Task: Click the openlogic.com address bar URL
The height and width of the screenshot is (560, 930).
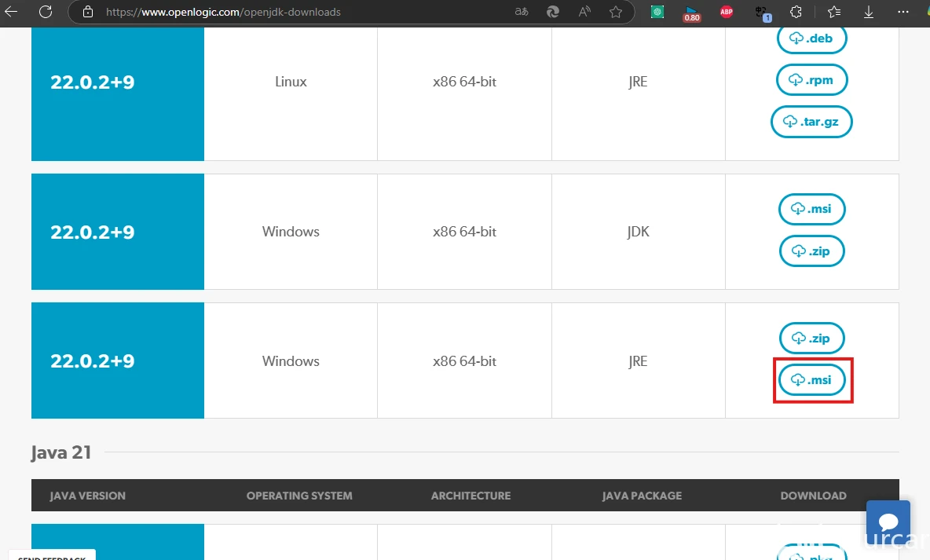Action: pyautogui.click(x=223, y=12)
